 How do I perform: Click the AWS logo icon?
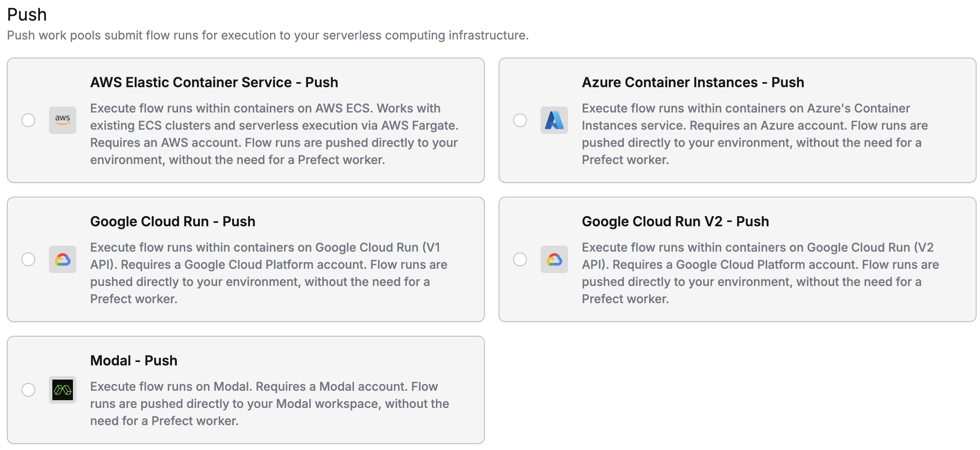(63, 120)
